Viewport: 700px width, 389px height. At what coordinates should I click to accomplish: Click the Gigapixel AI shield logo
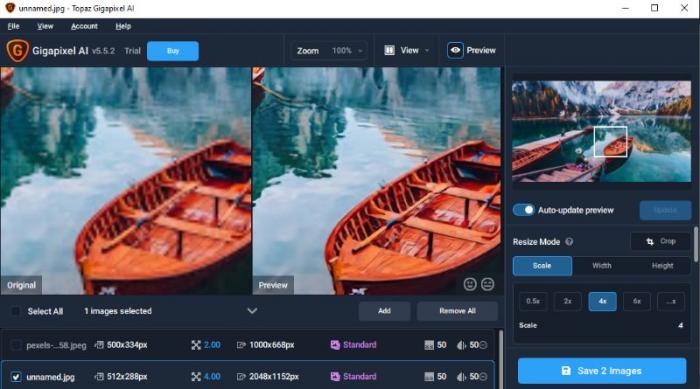coord(17,50)
